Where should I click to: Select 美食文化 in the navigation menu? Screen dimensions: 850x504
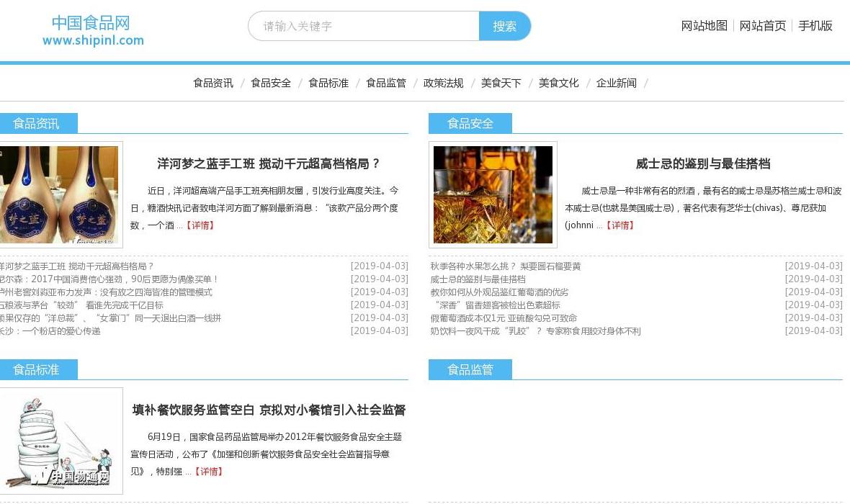click(x=558, y=83)
